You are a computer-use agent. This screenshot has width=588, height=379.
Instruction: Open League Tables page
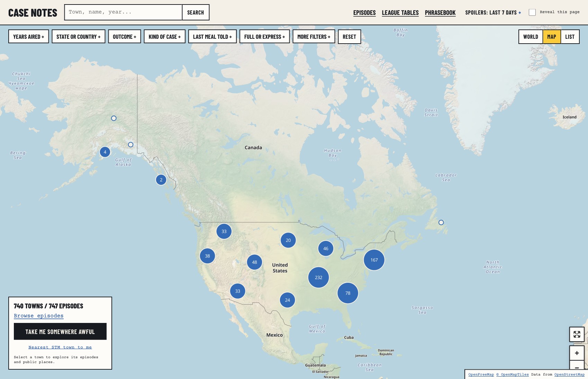(400, 12)
